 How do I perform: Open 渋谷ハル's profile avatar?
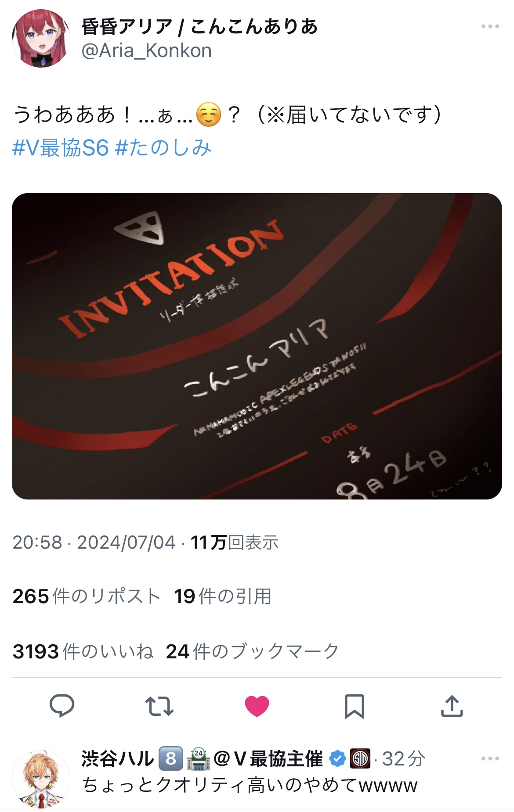pos(41,779)
